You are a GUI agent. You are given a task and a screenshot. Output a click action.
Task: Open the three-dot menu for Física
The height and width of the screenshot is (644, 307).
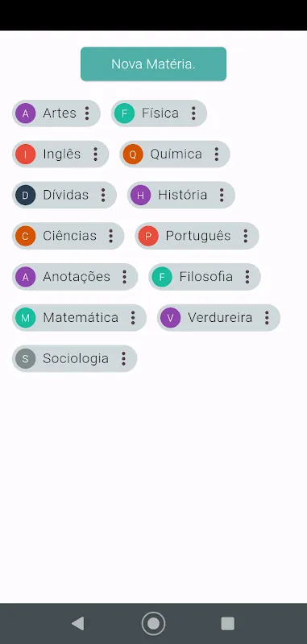point(193,113)
